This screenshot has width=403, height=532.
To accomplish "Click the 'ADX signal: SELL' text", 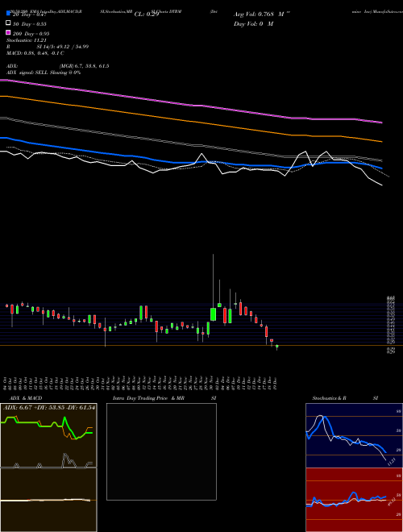I will coord(28,73).
